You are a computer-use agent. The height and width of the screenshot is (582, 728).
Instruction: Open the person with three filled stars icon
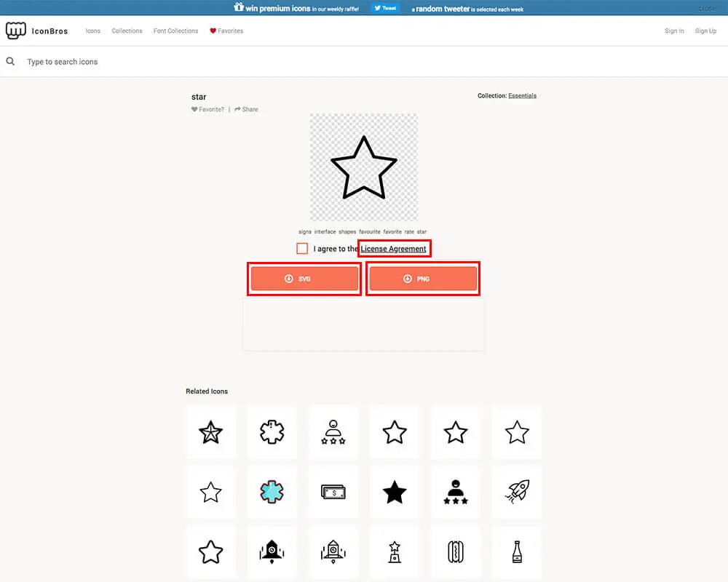[x=456, y=492]
